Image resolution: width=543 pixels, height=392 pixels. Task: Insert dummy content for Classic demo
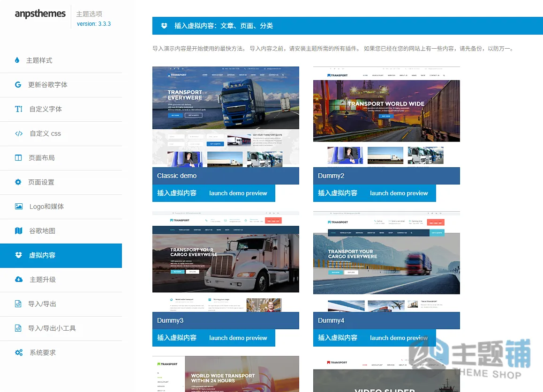pos(177,193)
